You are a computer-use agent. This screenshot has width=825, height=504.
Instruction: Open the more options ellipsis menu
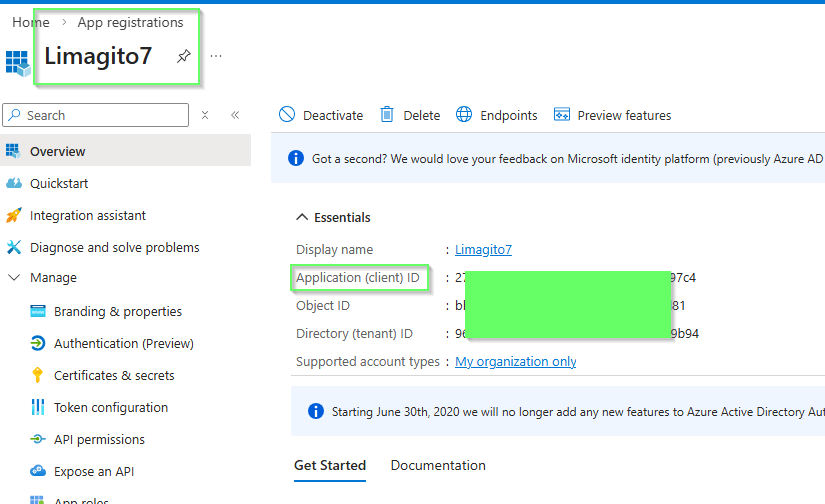216,56
